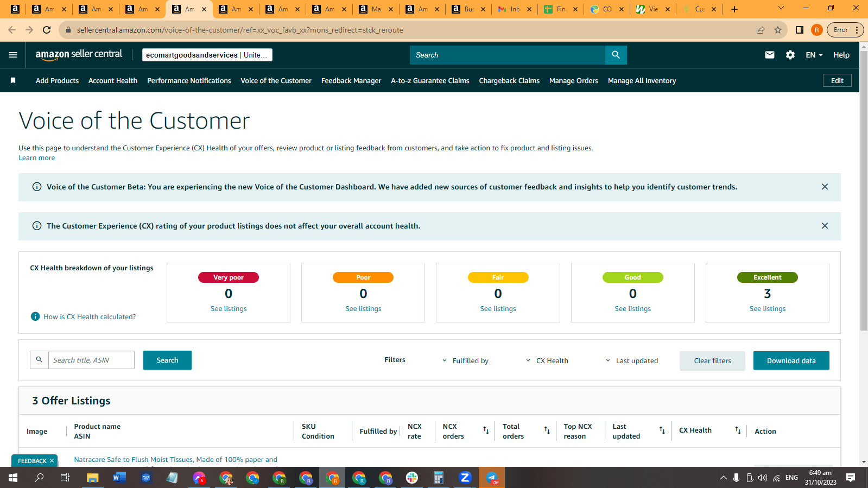Open Add Products menu item
This screenshot has width=868, height=488.
pos(57,80)
